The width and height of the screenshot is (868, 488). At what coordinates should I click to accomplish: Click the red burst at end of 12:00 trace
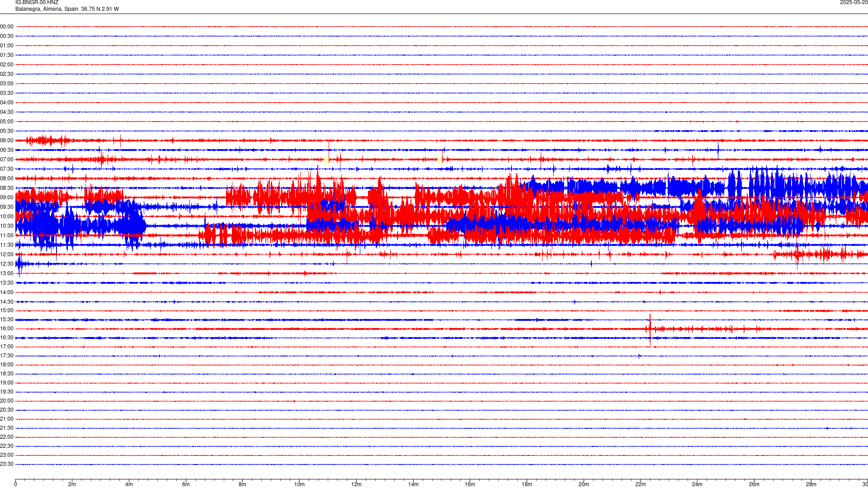point(820,254)
